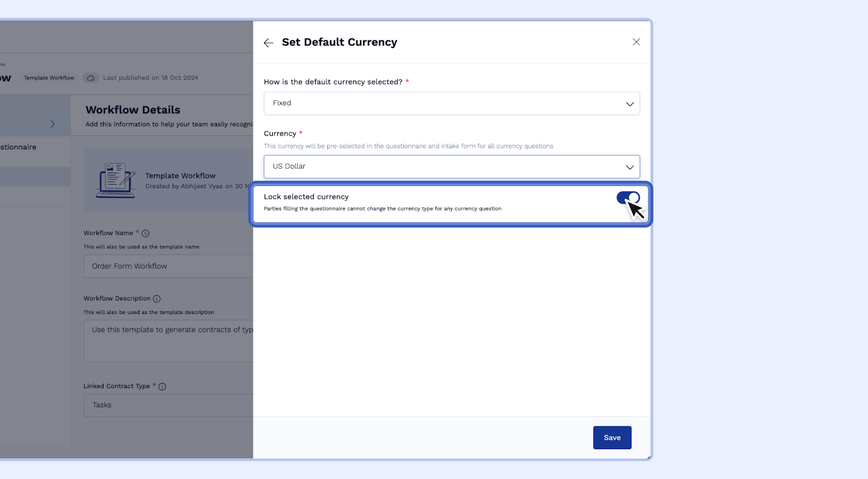The height and width of the screenshot is (479, 868).
Task: Select the Questionnaire item in the sidebar
Action: [19, 147]
